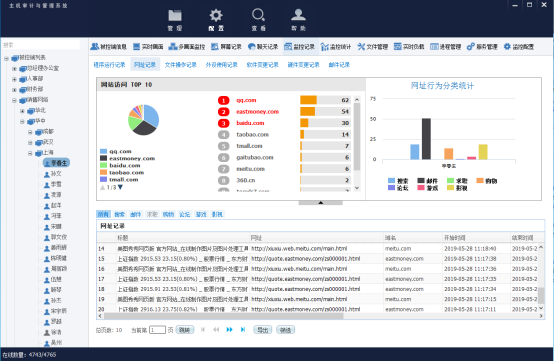Image resolution: width=554 pixels, height=361 pixels.
Task: Open 多画面监控 multi-screen monitor toolbar item
Action: [187, 47]
